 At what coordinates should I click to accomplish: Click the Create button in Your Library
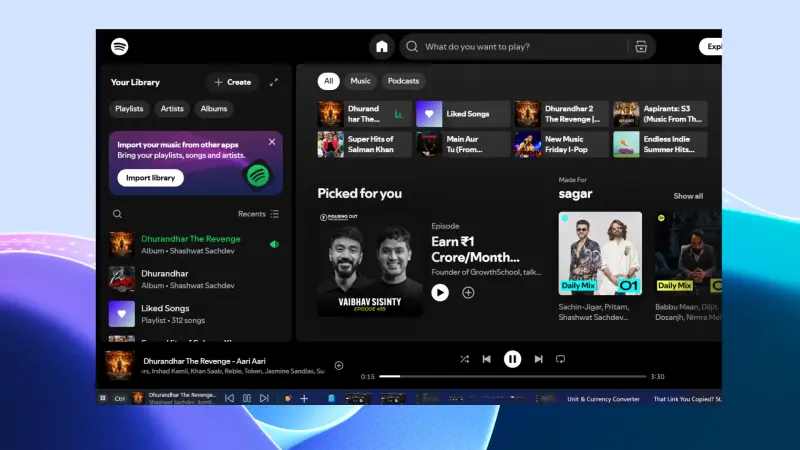click(233, 82)
